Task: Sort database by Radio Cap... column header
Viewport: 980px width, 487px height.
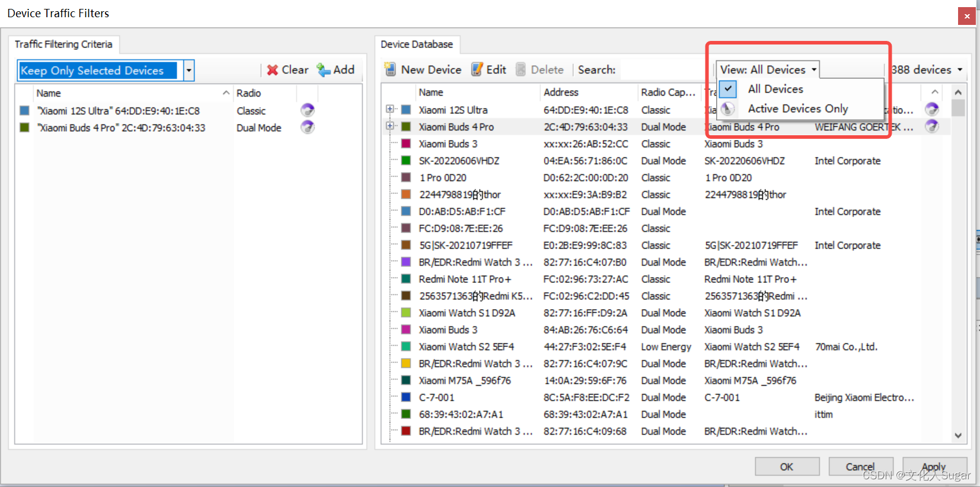Action: point(669,92)
